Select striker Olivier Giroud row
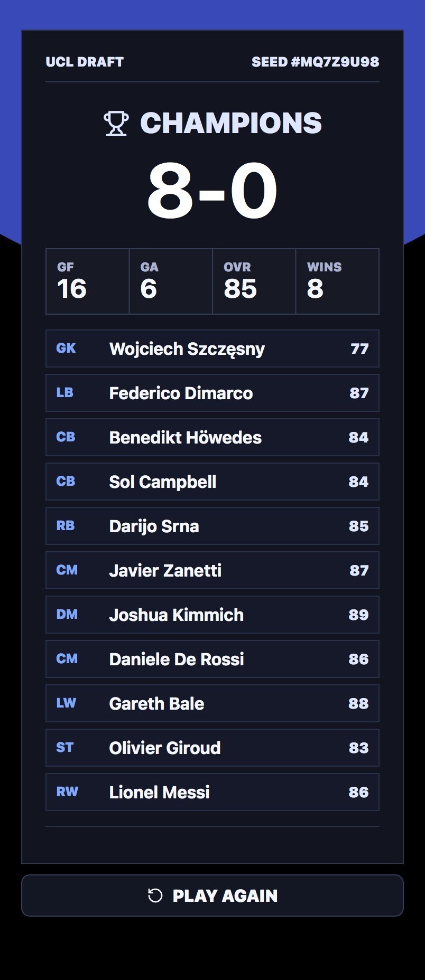The width and height of the screenshot is (425, 980). coord(212,748)
